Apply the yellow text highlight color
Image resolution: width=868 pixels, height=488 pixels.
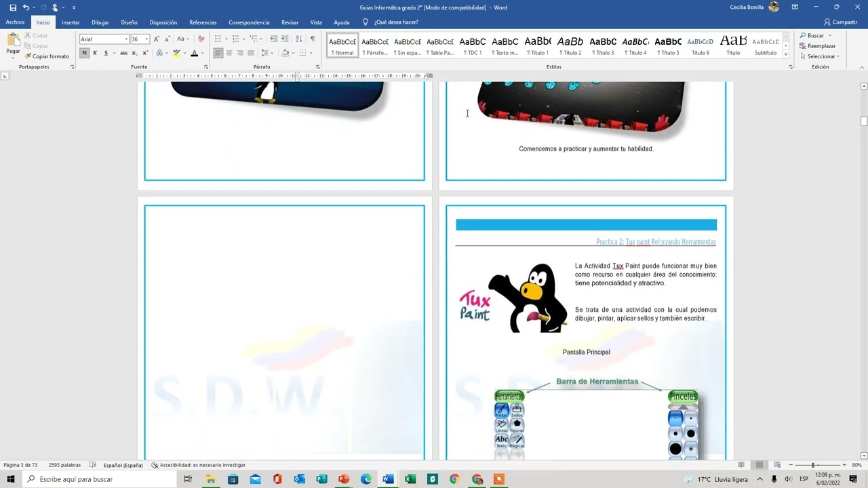point(176,53)
